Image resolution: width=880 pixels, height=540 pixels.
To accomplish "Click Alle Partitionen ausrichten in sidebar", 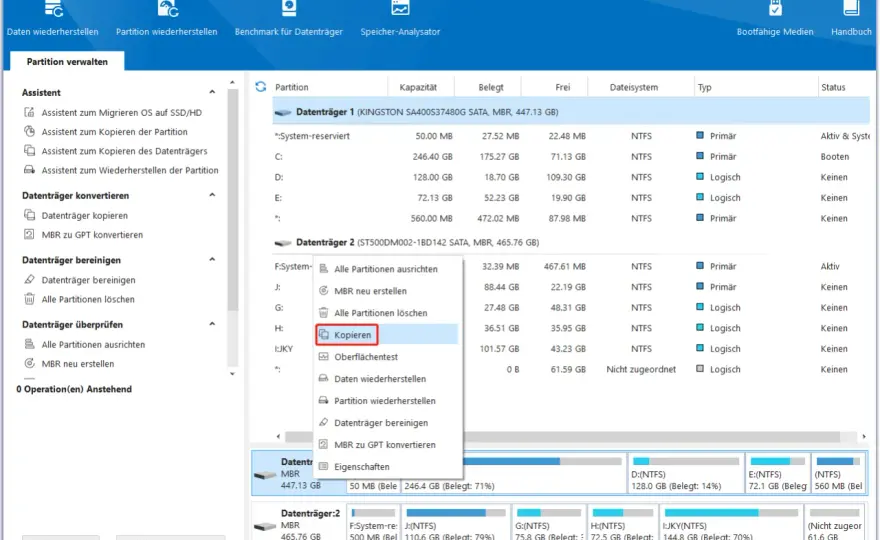I will (x=84, y=344).
